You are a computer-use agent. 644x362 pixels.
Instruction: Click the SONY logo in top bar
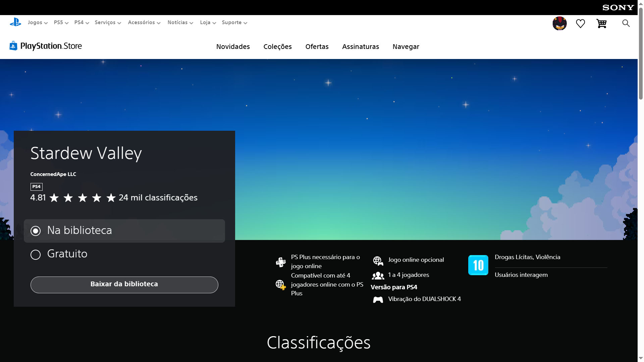point(618,7)
